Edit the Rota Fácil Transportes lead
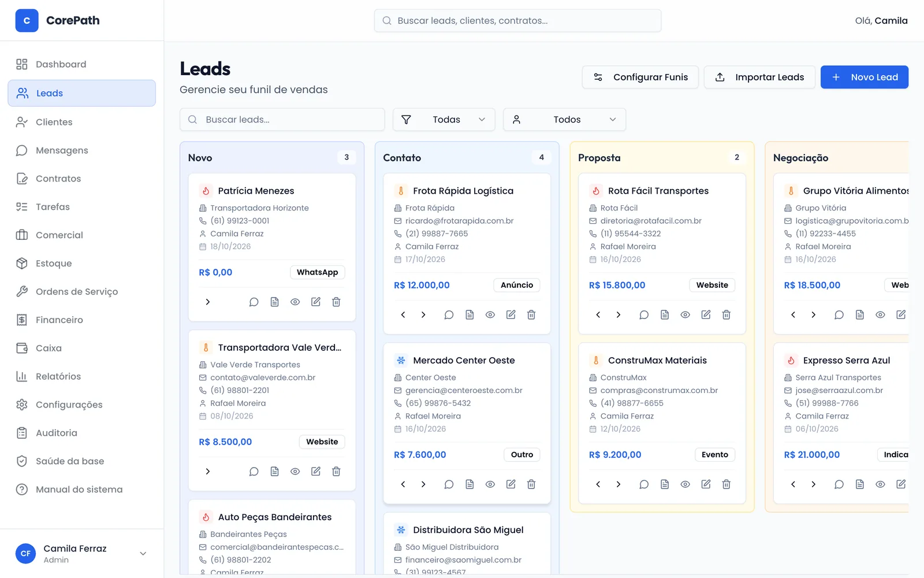Image resolution: width=924 pixels, height=578 pixels. [706, 314]
